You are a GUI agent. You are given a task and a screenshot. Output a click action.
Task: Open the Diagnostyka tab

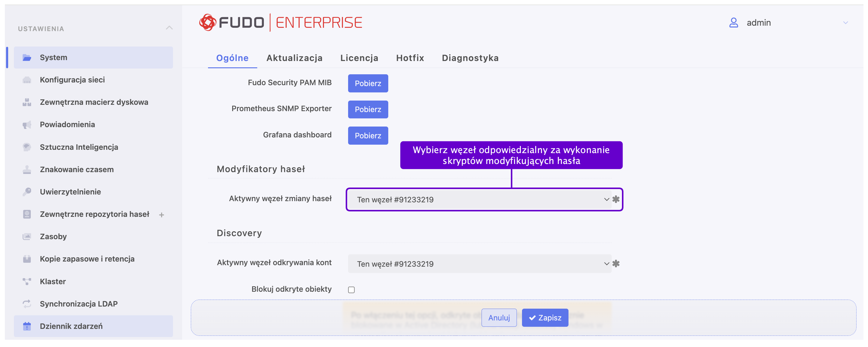coord(470,58)
